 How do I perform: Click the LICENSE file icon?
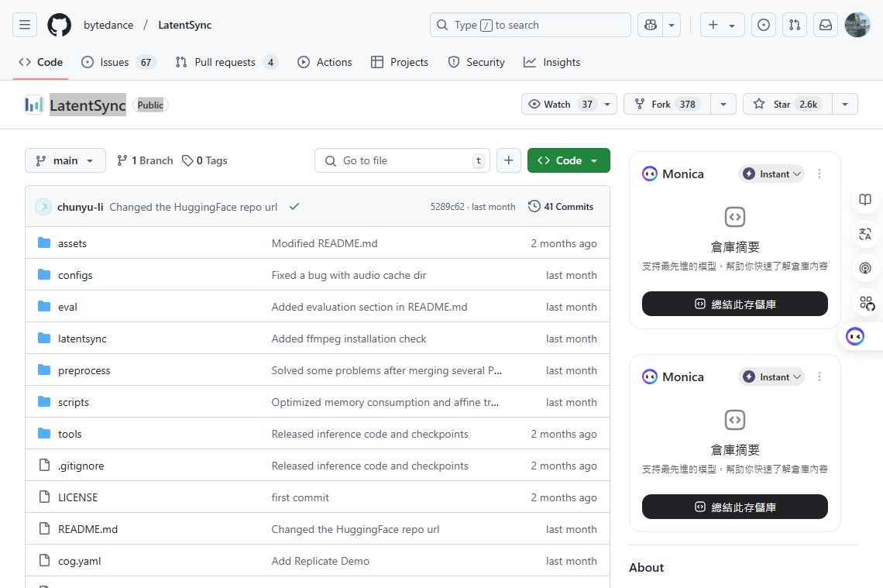(x=44, y=497)
